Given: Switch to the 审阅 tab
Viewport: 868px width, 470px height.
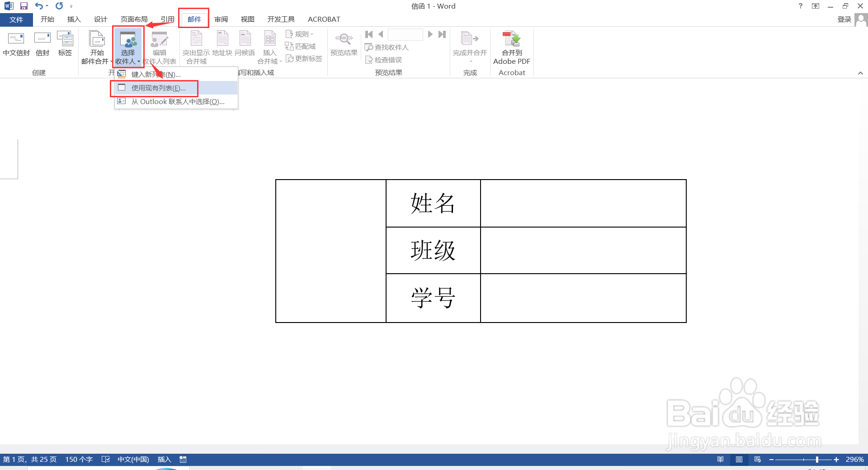Looking at the screenshot, I should [221, 19].
